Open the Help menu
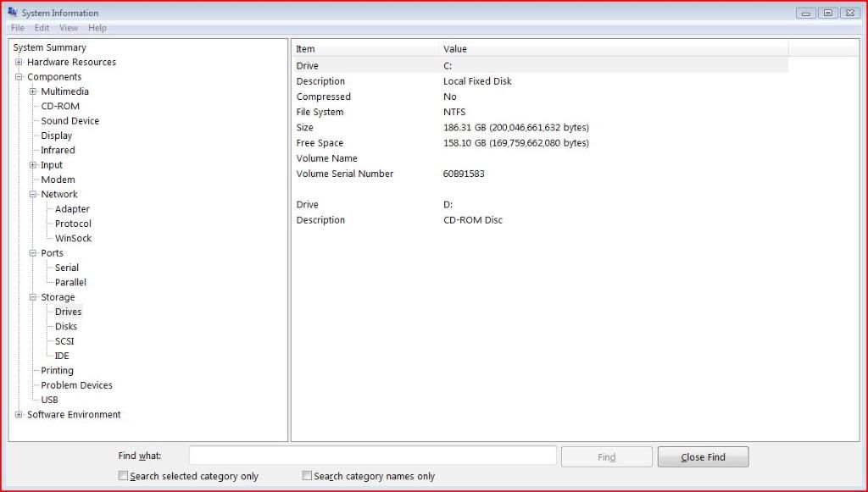The height and width of the screenshot is (492, 868). tap(97, 28)
